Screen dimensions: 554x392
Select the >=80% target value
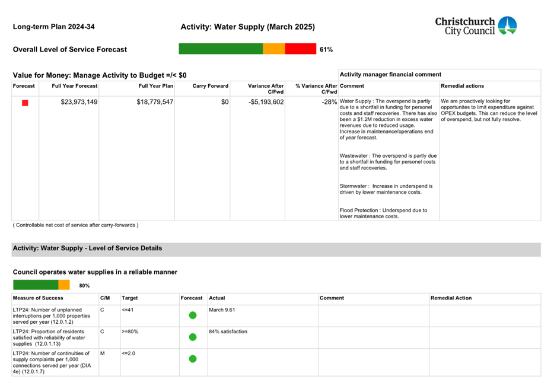(x=130, y=332)
